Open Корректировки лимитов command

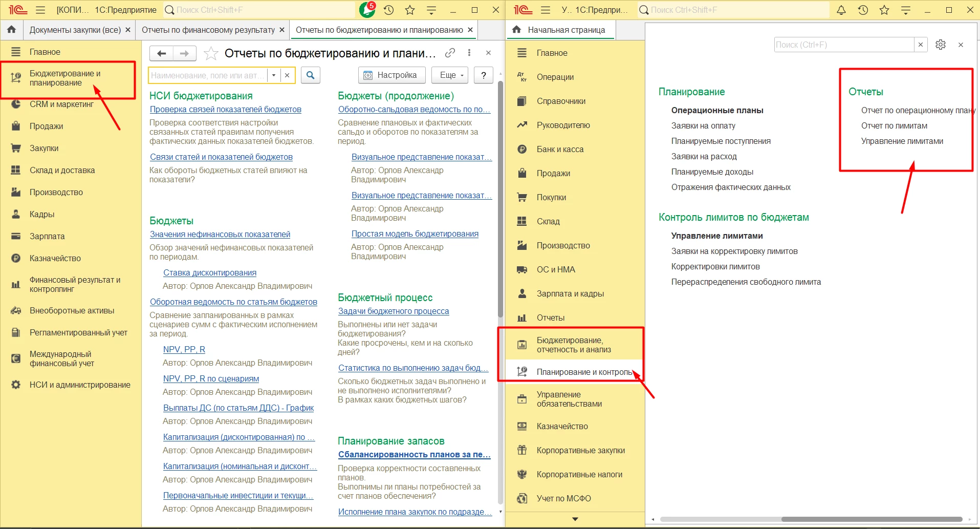[715, 266]
